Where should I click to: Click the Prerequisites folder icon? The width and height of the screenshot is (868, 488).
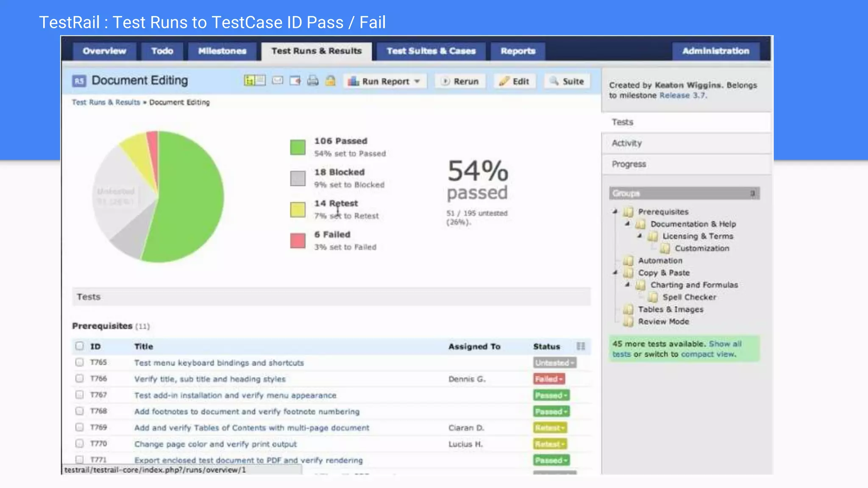[x=628, y=212]
